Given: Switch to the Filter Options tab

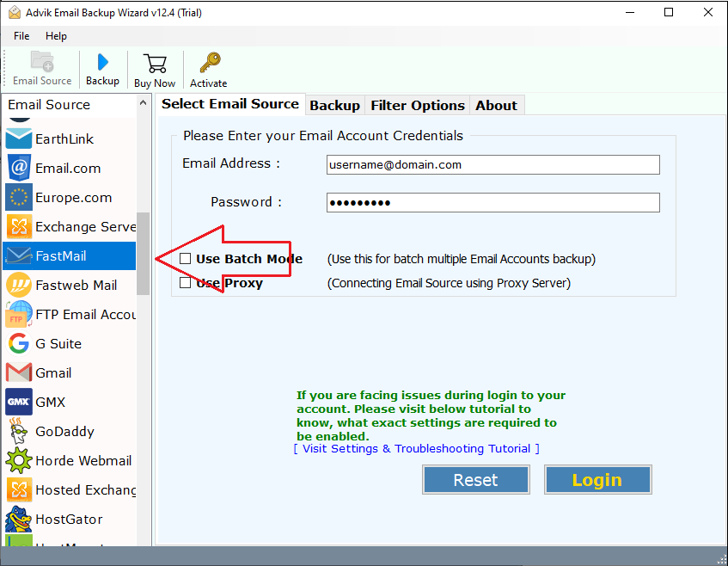Looking at the screenshot, I should [417, 105].
